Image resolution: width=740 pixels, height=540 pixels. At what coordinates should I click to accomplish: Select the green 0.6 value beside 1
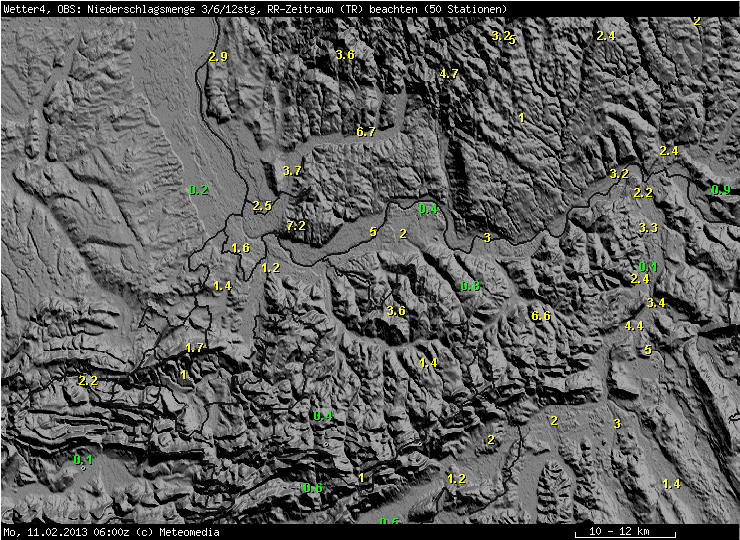tap(313, 488)
